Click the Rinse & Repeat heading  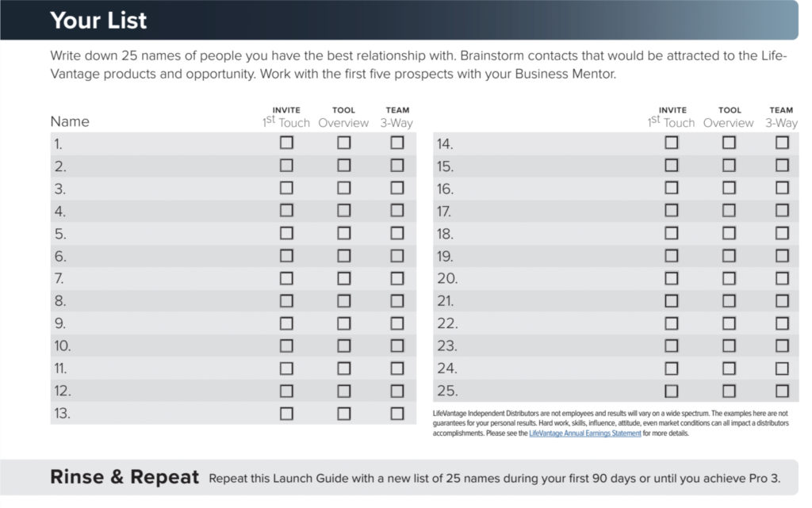pyautogui.click(x=124, y=477)
